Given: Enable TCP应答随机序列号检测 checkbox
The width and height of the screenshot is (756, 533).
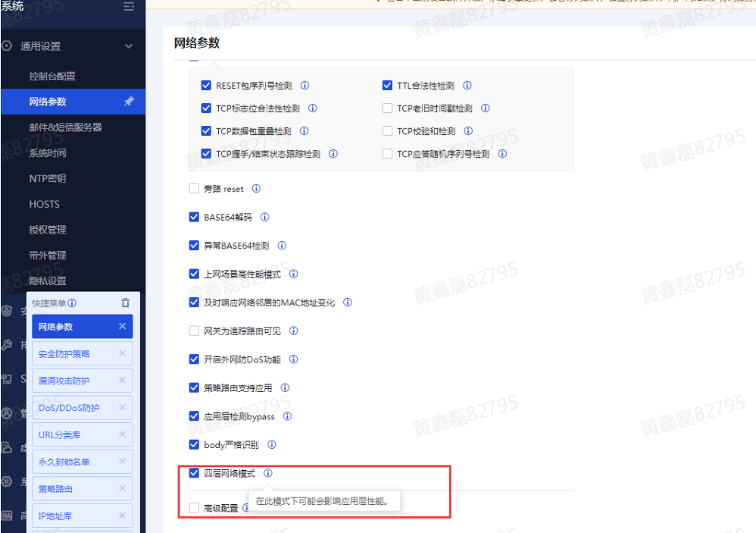Looking at the screenshot, I should (387, 153).
